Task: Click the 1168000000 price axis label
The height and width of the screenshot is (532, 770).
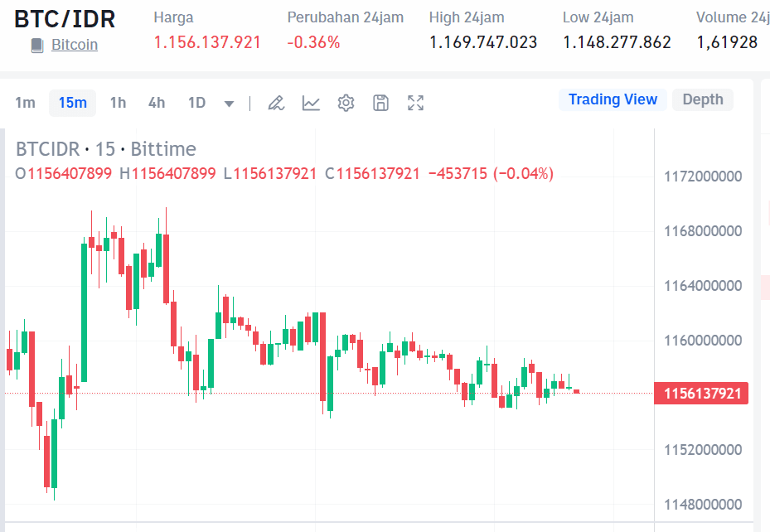Action: [701, 230]
